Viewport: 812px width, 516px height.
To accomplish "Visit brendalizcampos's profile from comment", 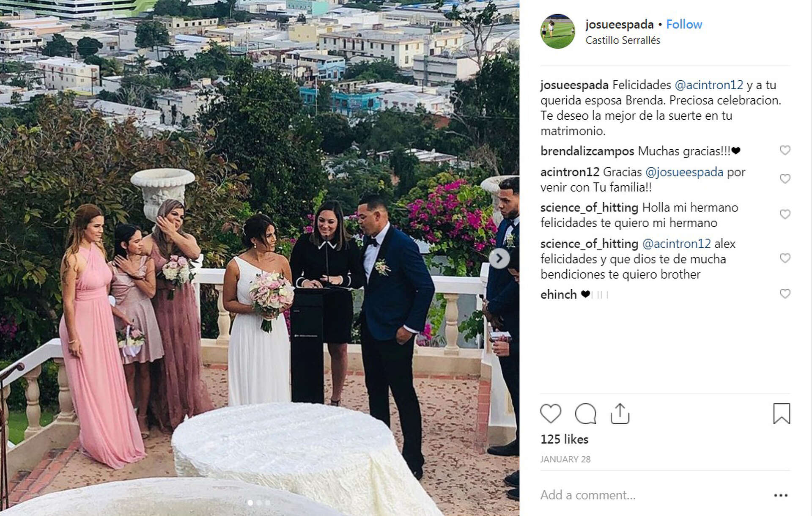I will [x=587, y=151].
